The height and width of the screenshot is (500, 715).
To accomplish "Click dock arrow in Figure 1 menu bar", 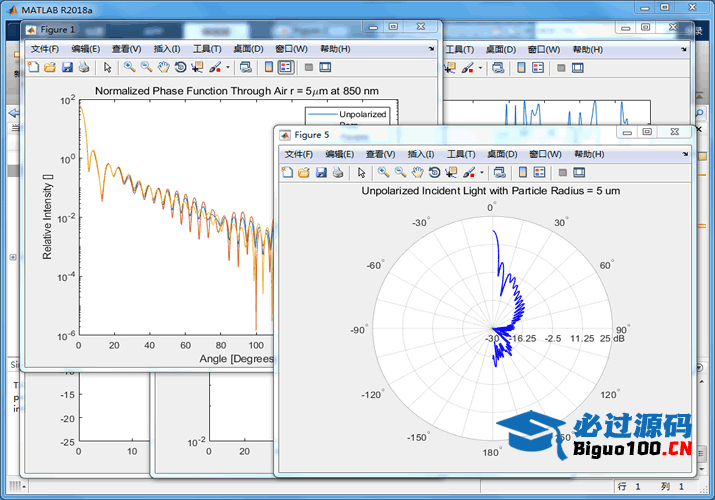I will (431, 49).
